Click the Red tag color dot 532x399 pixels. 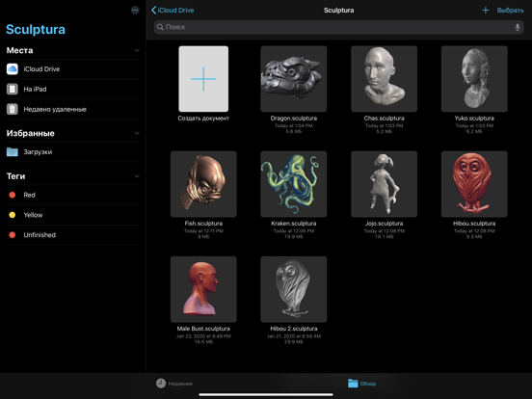pos(13,195)
